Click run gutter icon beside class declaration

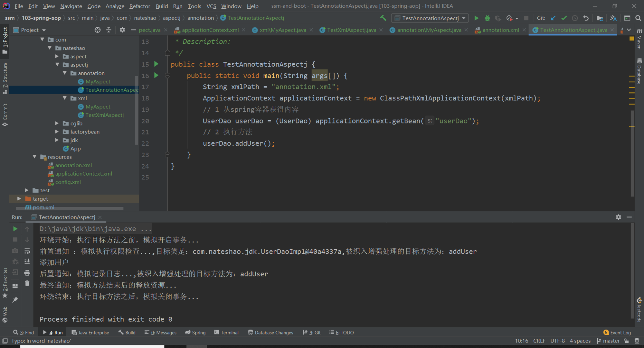pos(156,64)
